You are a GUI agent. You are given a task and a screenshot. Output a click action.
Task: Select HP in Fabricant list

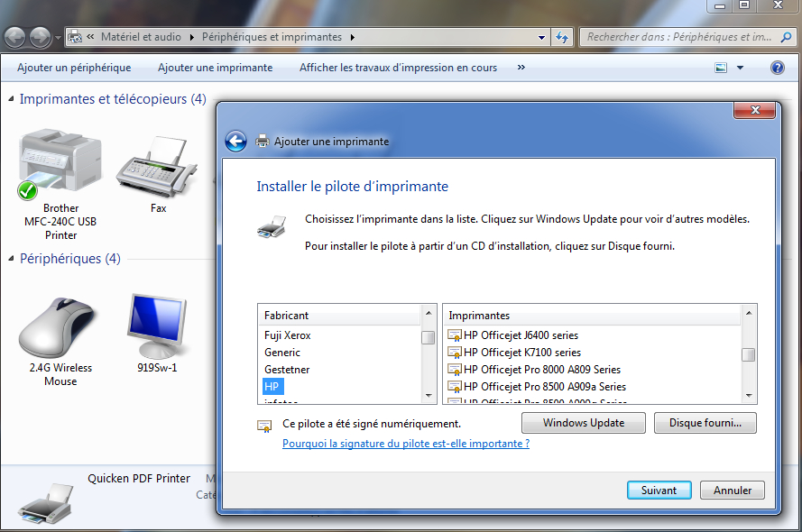(272, 386)
